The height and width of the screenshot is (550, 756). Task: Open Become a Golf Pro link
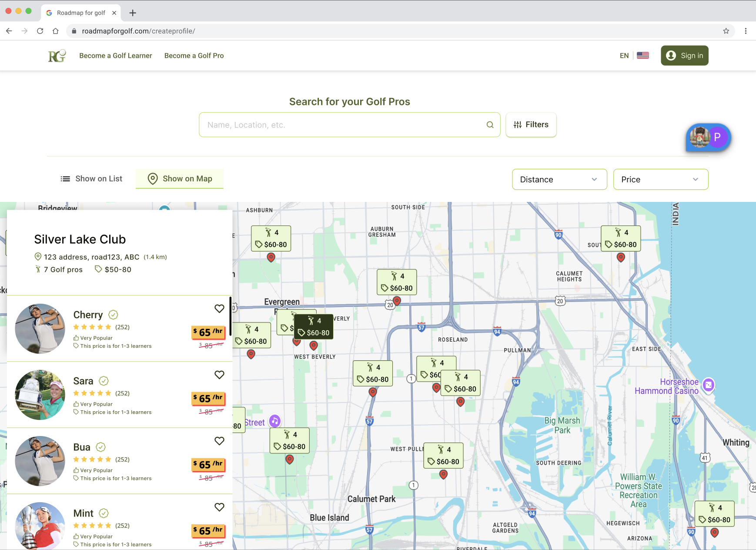(194, 56)
